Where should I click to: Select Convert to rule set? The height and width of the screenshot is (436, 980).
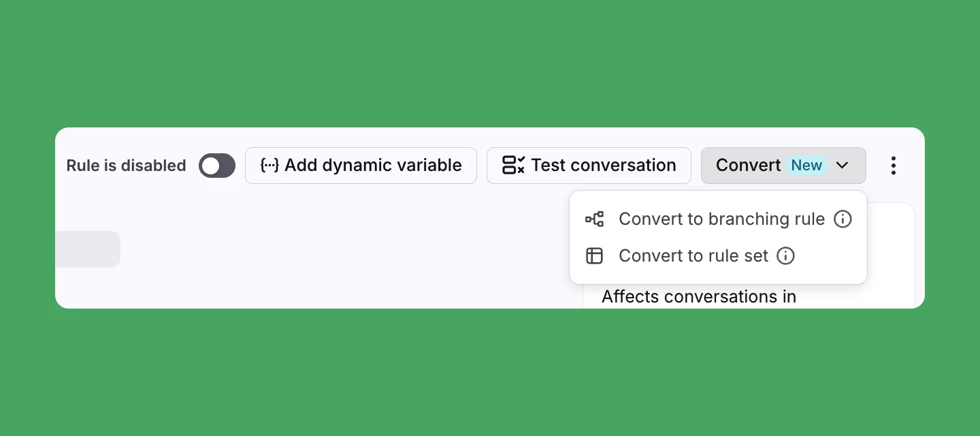[x=692, y=255]
